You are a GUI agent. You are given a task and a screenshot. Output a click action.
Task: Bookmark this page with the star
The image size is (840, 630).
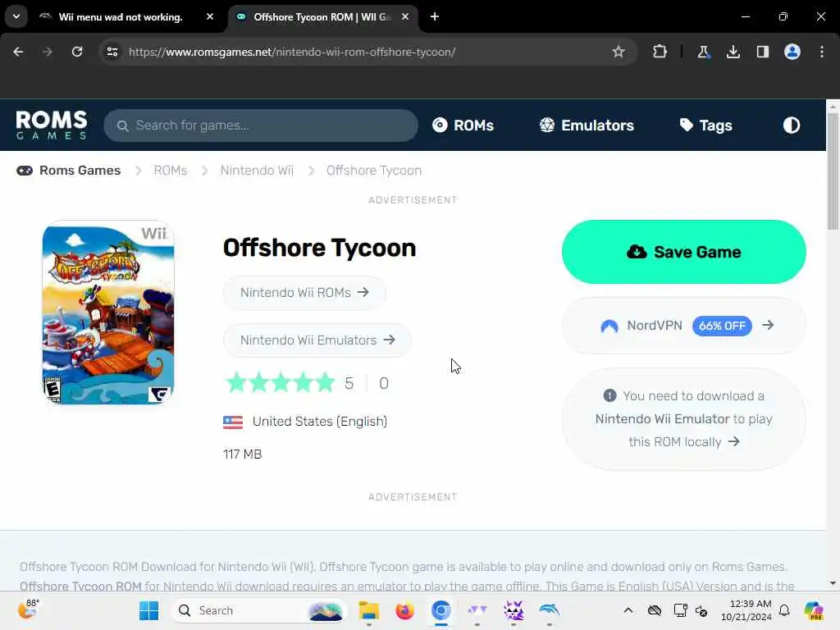click(619, 52)
